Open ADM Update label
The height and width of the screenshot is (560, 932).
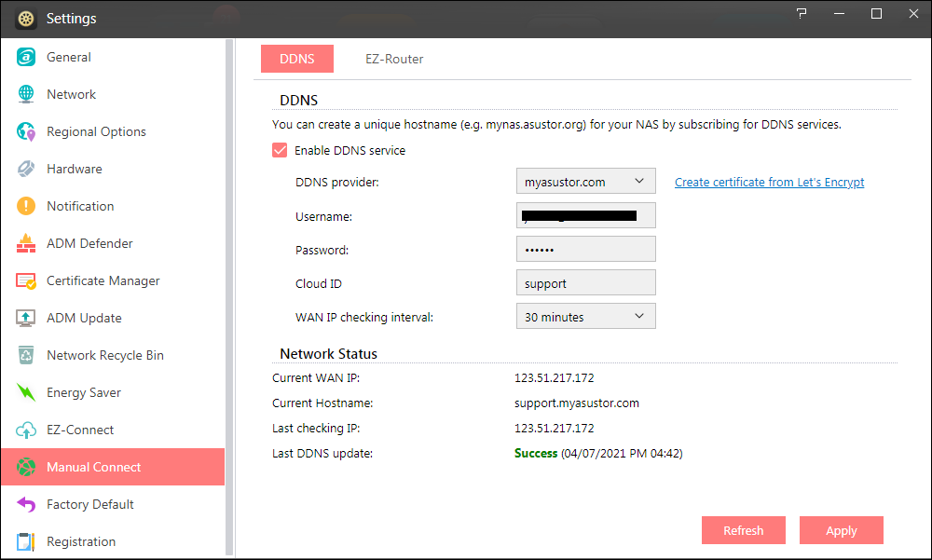[85, 318]
